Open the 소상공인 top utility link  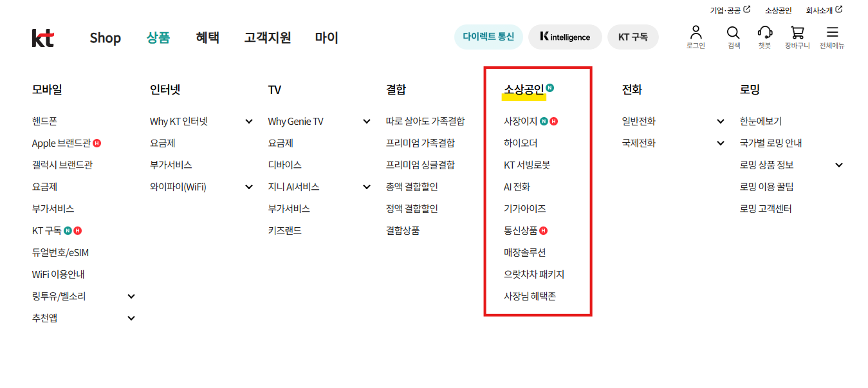[779, 10]
